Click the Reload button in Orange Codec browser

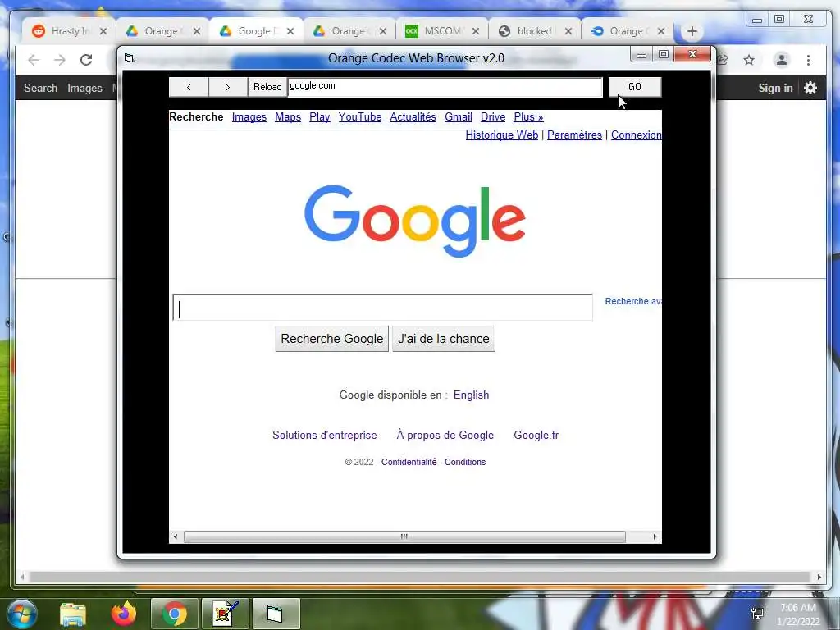coord(267,87)
